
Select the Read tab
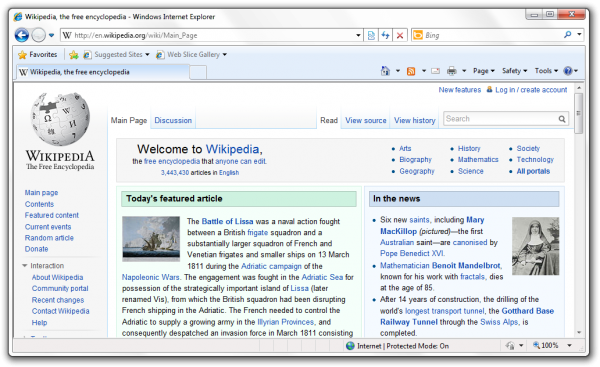(329, 121)
